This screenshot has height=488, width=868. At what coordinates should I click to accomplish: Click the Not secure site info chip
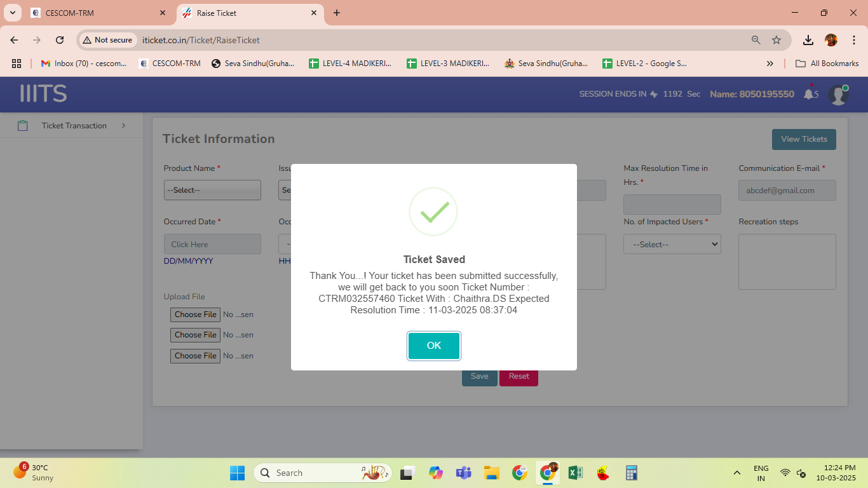tap(107, 40)
